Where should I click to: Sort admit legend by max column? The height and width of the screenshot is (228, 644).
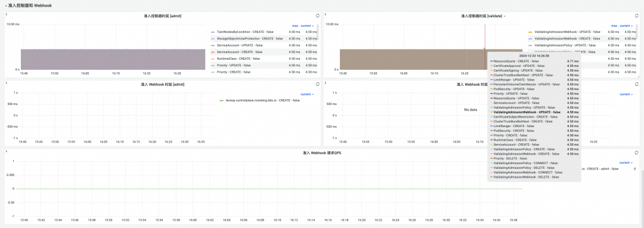[295, 26]
